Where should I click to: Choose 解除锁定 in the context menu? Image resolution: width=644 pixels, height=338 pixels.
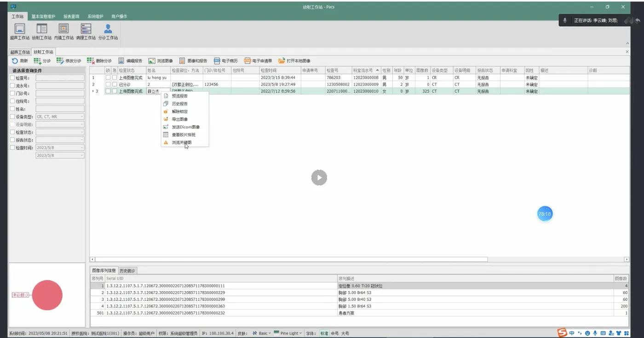pos(185,111)
